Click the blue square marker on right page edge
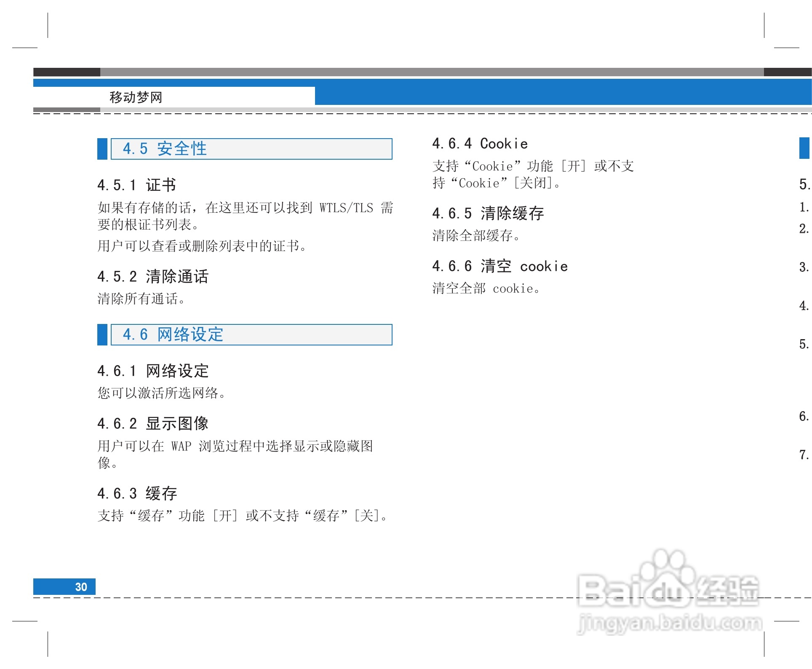This screenshot has height=669, width=812. point(804,148)
